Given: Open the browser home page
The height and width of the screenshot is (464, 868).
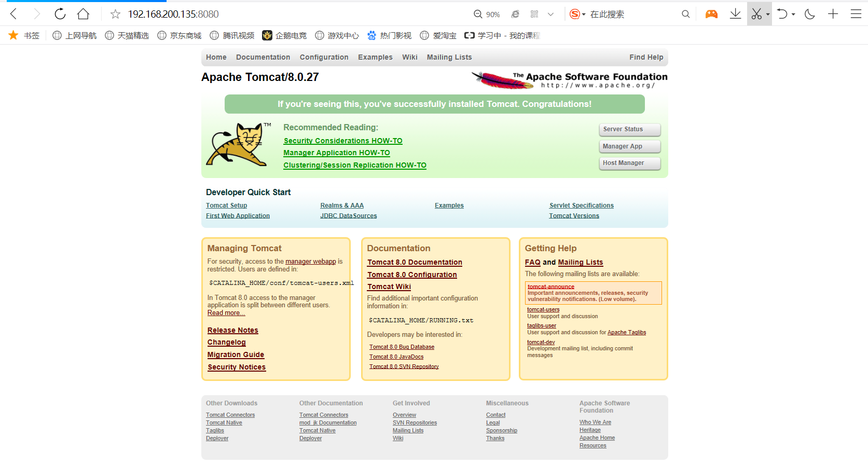Looking at the screenshot, I should click(x=83, y=14).
